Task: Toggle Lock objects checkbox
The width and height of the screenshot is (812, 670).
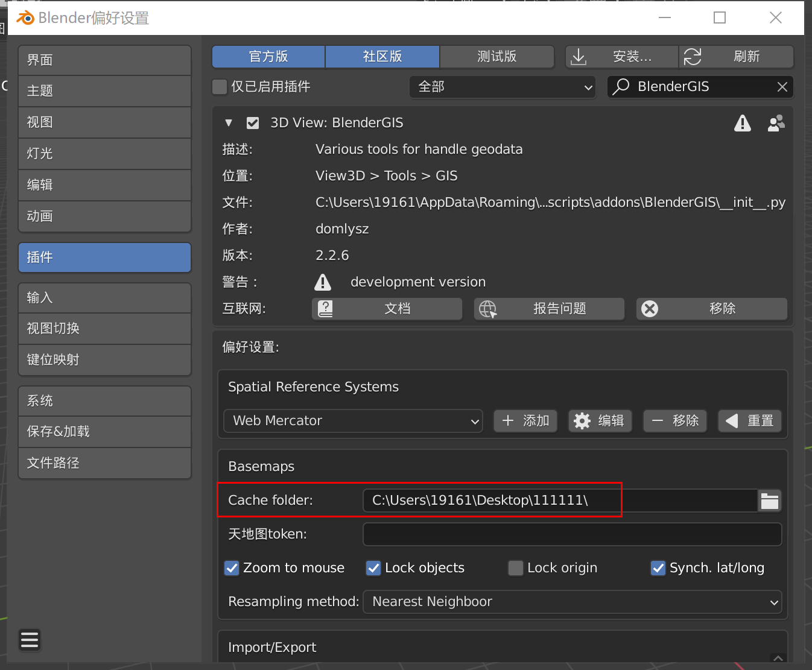Action: [373, 568]
